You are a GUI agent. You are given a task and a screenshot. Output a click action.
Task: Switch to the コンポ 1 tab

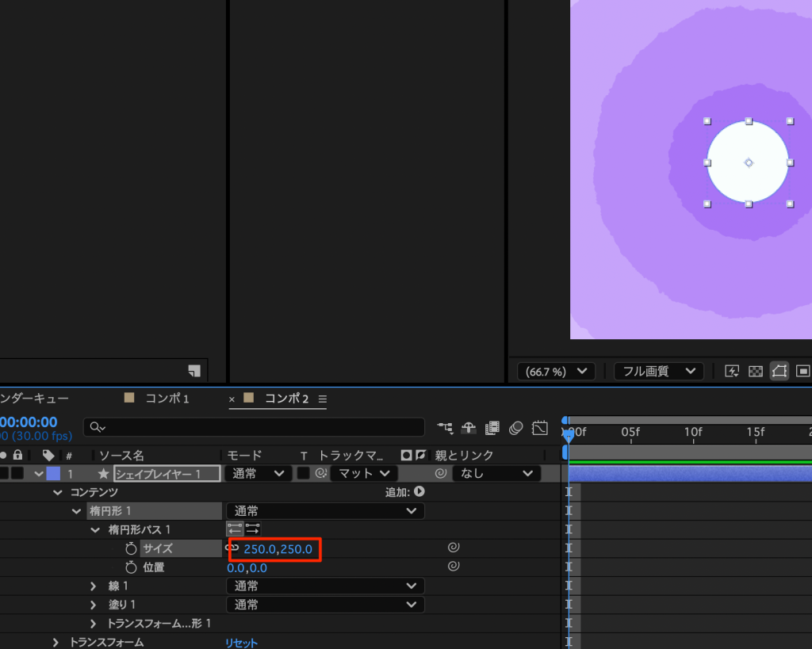(x=167, y=399)
